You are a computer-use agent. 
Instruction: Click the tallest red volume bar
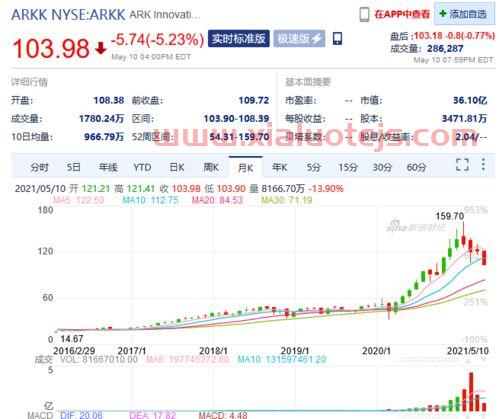[471, 392]
